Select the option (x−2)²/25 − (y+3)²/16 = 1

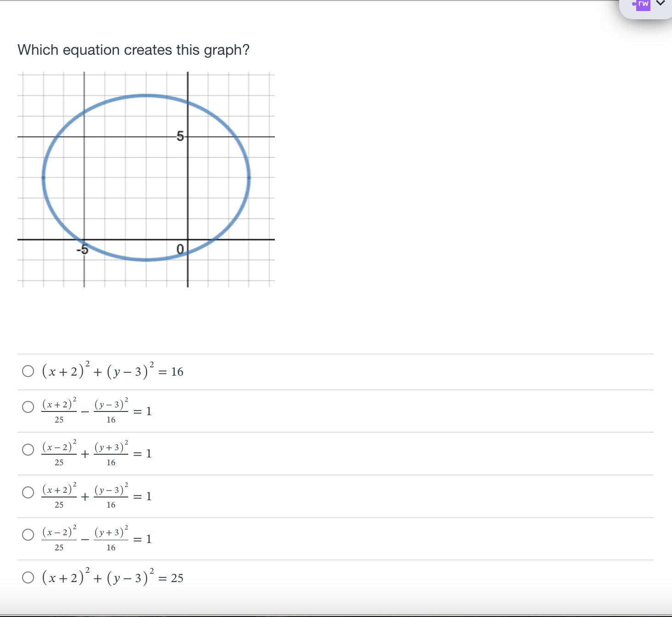point(28,535)
